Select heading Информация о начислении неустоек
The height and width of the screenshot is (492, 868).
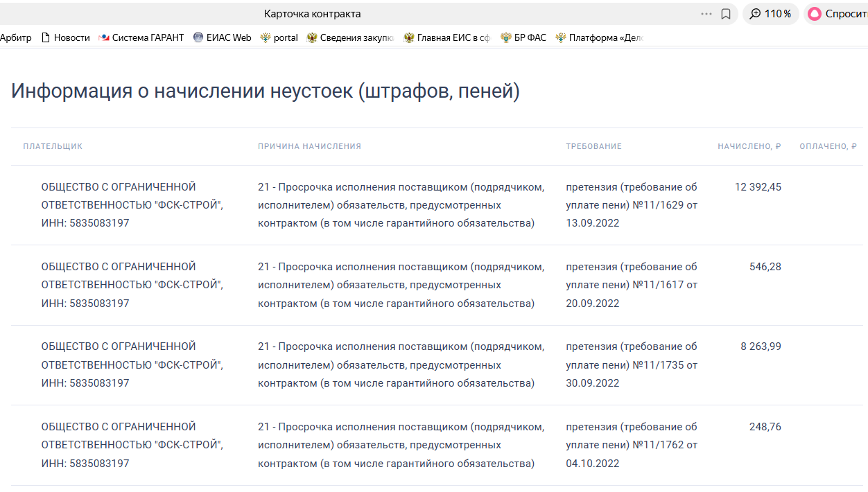click(266, 91)
